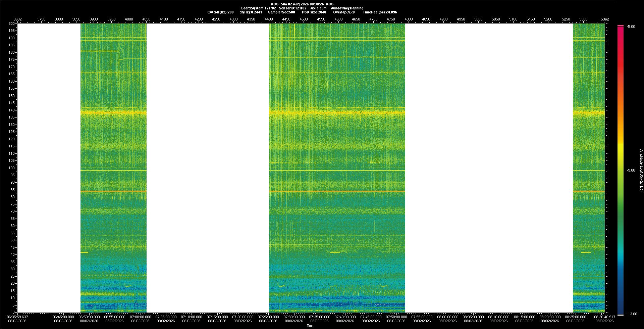Select the Cuttoff(Hz):200 header text
Viewport: 644px width, 329px height.
click(220, 12)
